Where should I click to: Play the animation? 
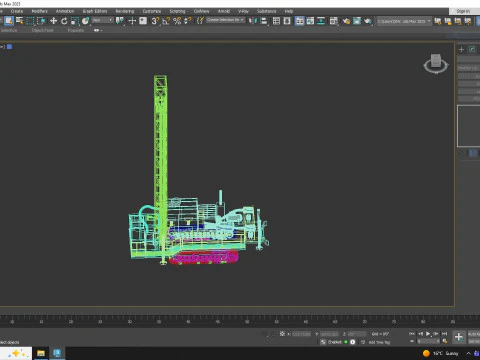coord(428,334)
